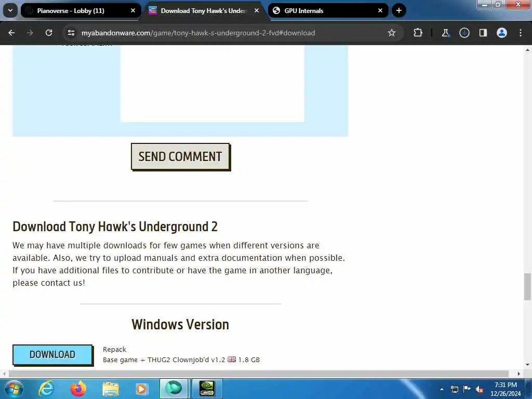Select the green browser app in taskbar
Image resolution: width=532 pixels, height=399 pixels.
point(174,389)
